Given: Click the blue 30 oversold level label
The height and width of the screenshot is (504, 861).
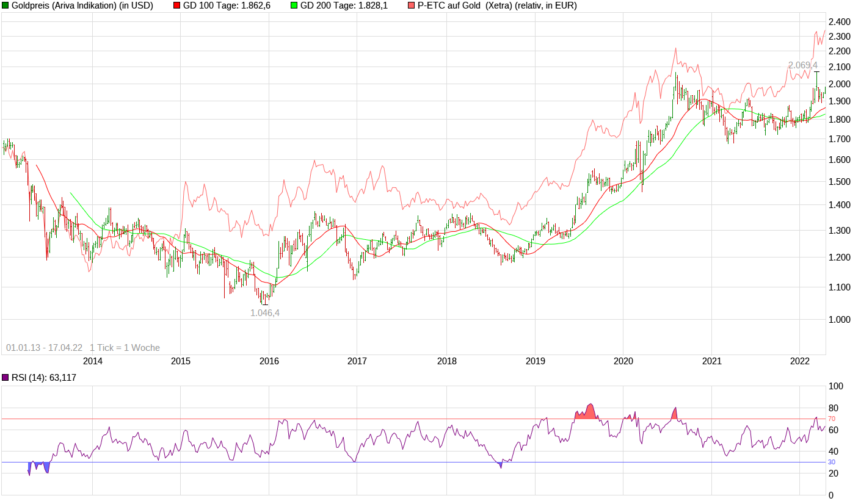Looking at the screenshot, I should pyautogui.click(x=831, y=462).
